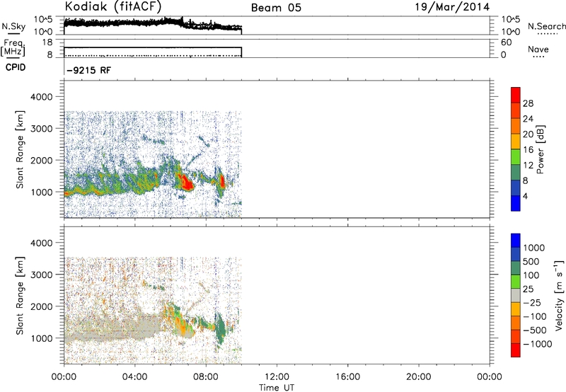This screenshot has width=566, height=392.
Task: Click the Power [dB] color bar label
Action: (x=540, y=149)
